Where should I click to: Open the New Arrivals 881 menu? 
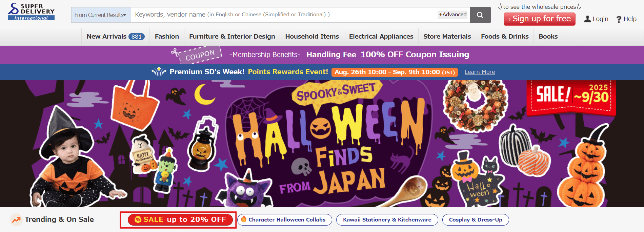coord(116,37)
